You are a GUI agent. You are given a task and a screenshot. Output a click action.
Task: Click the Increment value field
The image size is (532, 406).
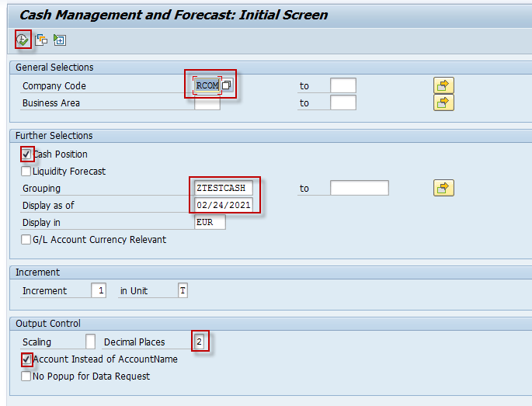(x=99, y=290)
